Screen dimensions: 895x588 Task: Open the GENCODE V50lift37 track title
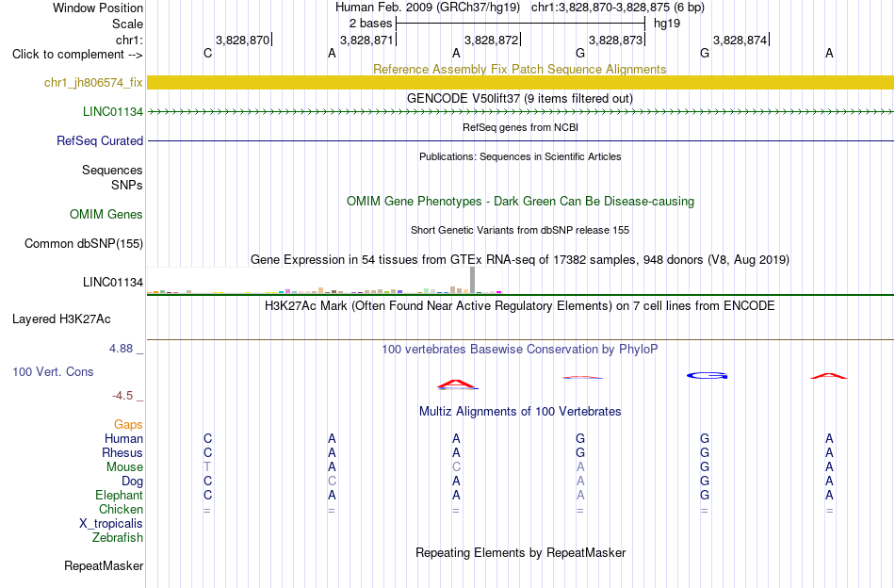(x=519, y=99)
